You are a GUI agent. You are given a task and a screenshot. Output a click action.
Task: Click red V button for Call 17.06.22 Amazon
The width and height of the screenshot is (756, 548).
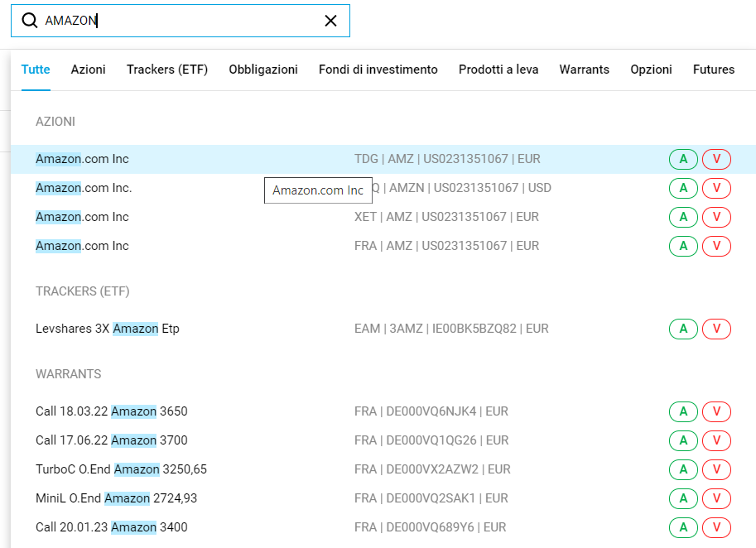tap(716, 440)
